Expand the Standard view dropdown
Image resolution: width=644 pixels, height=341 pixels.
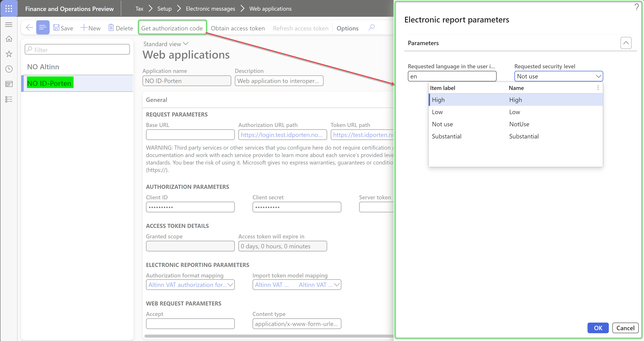coord(166,44)
